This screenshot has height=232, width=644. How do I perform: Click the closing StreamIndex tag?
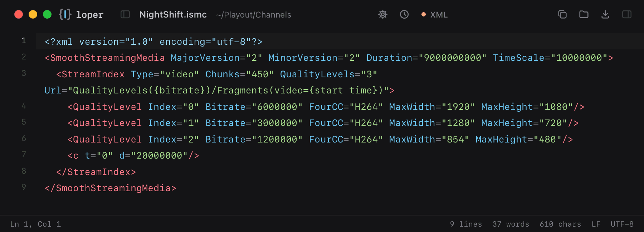point(96,172)
